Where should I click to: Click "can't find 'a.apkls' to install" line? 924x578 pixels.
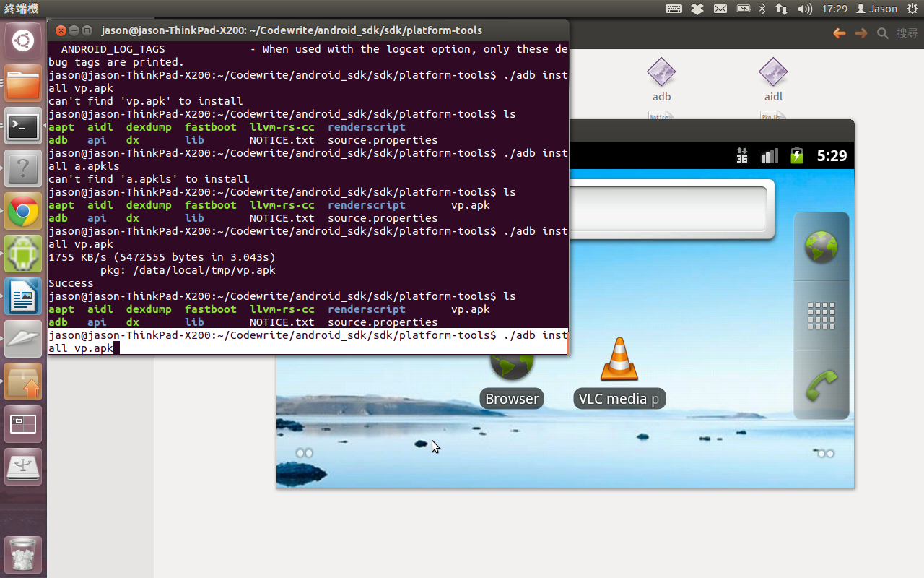(x=149, y=179)
